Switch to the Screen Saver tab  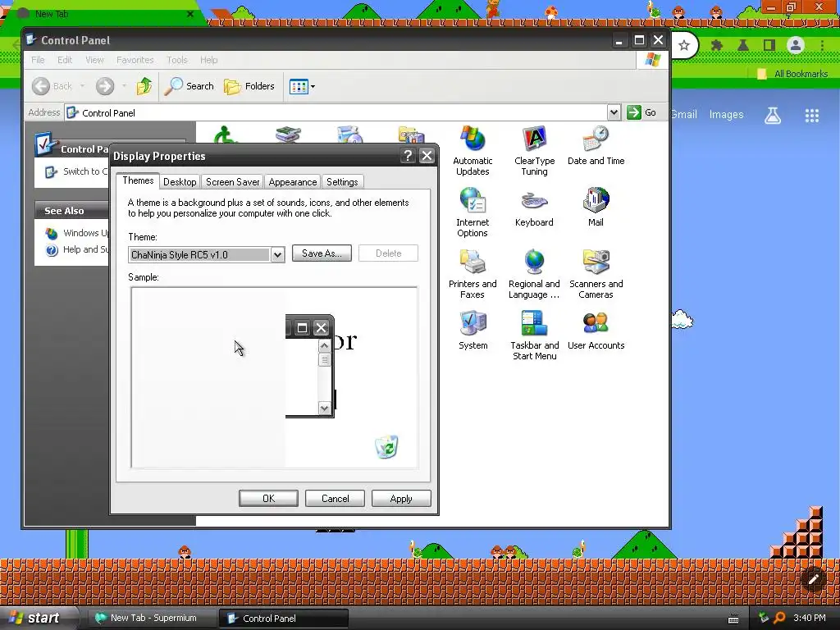point(232,182)
